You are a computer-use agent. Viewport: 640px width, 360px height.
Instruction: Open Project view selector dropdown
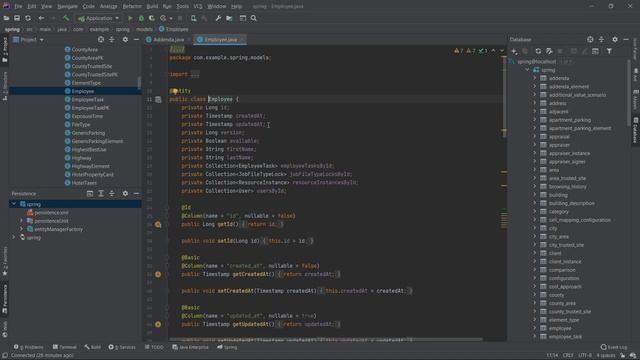28,40
